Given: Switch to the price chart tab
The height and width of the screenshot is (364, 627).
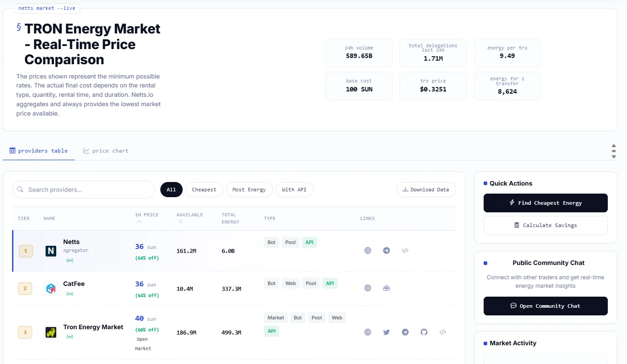Looking at the screenshot, I should [106, 151].
